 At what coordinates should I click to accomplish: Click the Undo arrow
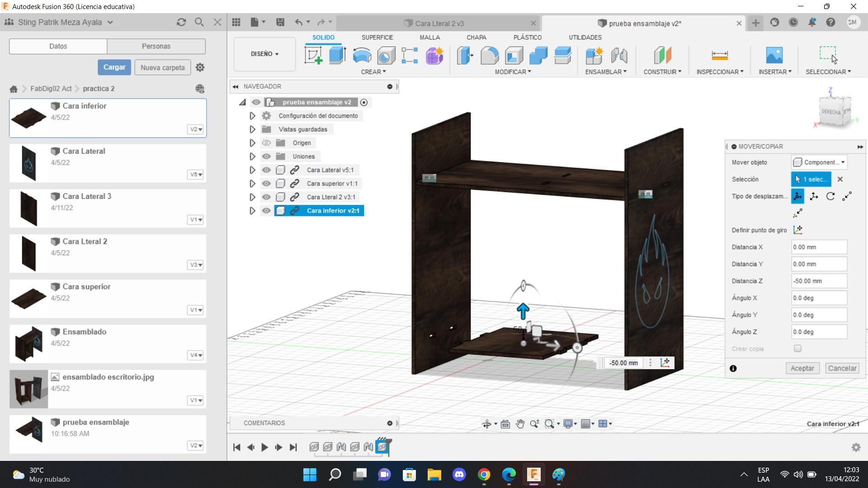[x=299, y=22]
